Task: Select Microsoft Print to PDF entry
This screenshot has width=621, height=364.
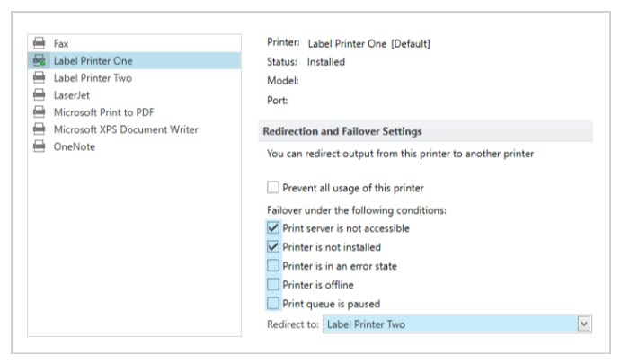Action: pyautogui.click(x=134, y=112)
